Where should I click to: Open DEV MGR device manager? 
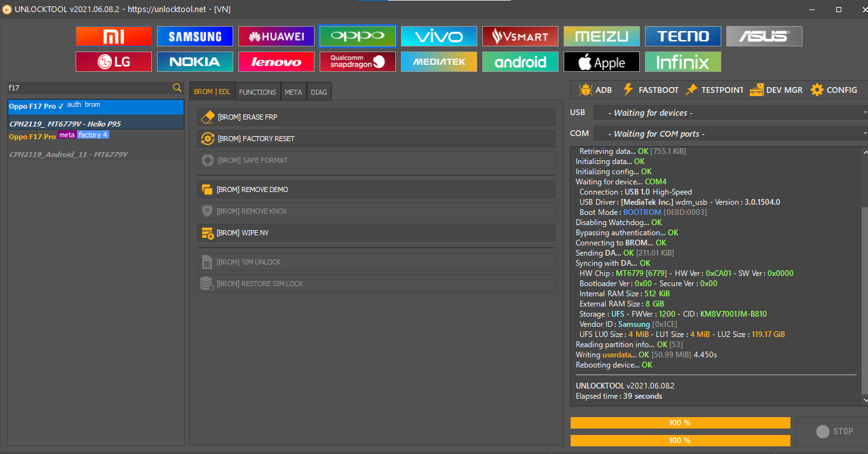(776, 90)
